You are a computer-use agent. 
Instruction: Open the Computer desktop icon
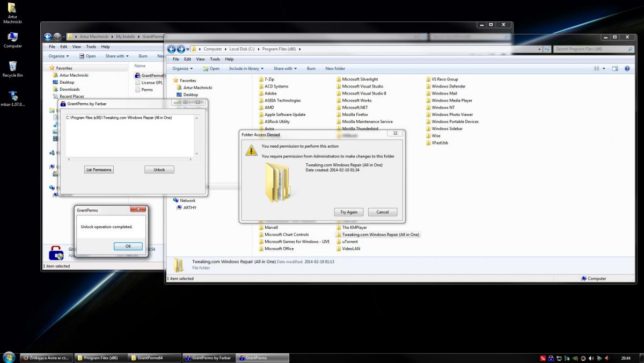[x=12, y=40]
